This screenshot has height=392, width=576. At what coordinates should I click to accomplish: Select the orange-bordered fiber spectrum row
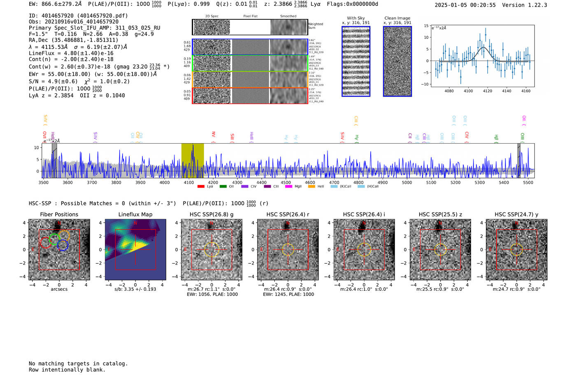tap(250, 79)
